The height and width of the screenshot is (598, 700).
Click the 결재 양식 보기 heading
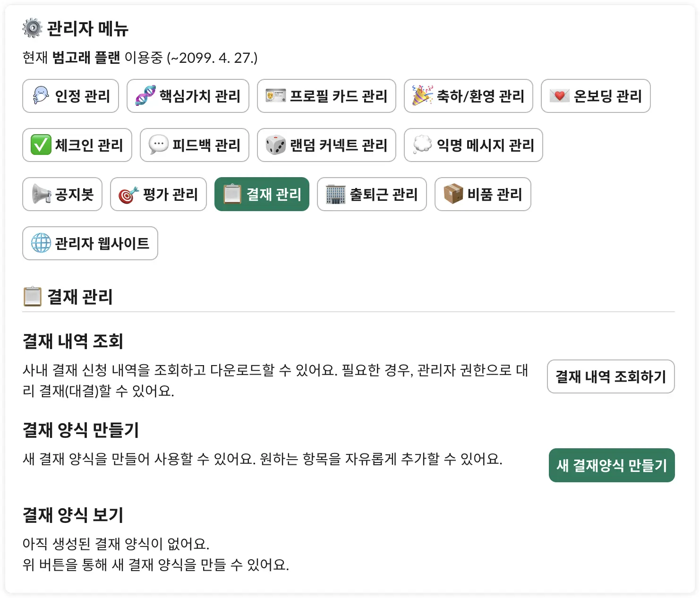coord(73,515)
